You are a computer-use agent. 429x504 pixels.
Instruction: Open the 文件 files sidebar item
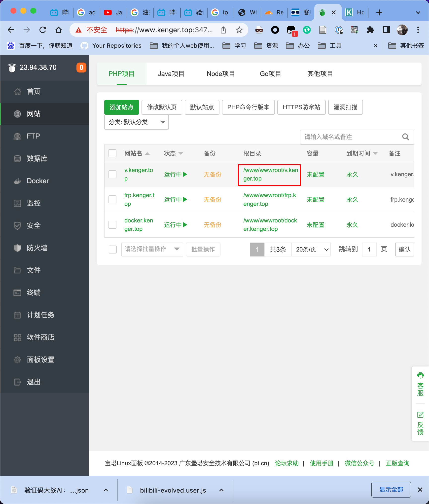tap(45, 270)
